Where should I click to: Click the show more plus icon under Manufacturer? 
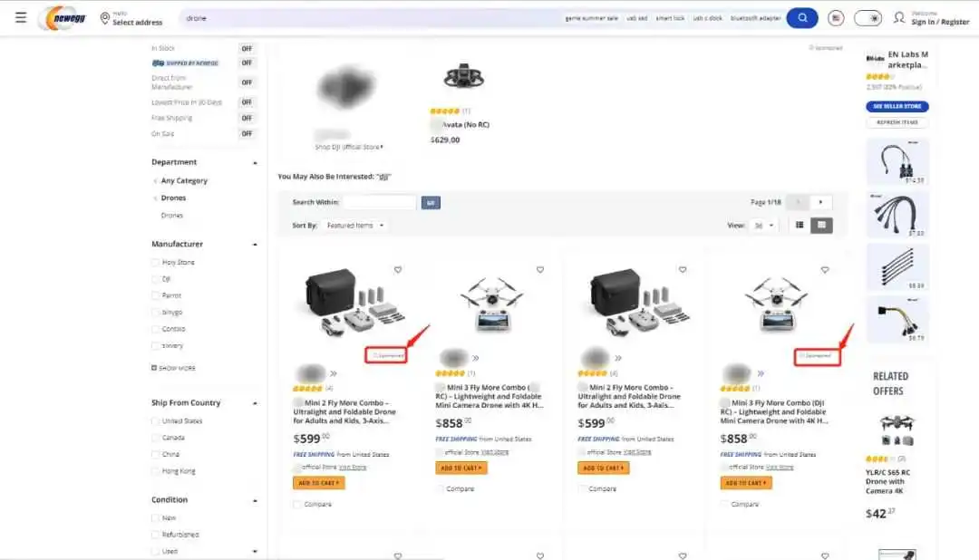tap(154, 368)
